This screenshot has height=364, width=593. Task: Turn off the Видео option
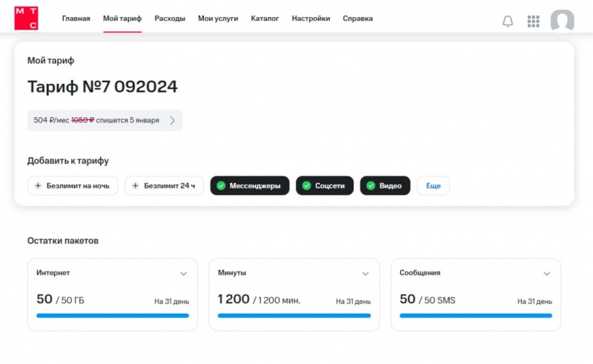click(x=385, y=186)
